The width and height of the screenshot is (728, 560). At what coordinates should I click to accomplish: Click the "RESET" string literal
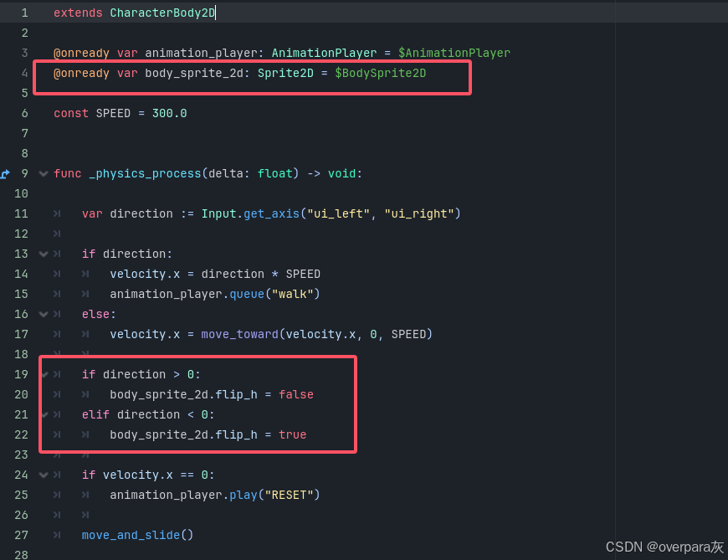[289, 495]
